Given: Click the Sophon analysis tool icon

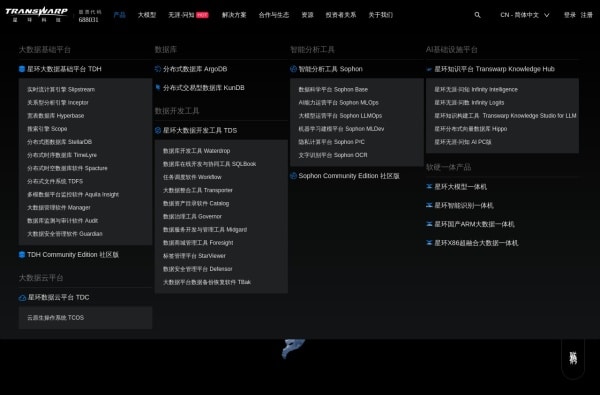Looking at the screenshot, I should coord(293,69).
